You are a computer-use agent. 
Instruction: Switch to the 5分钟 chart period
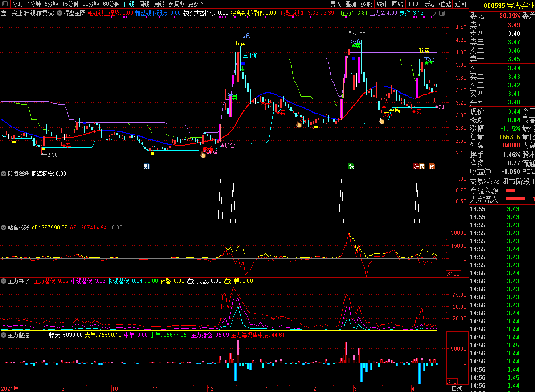[51, 4]
